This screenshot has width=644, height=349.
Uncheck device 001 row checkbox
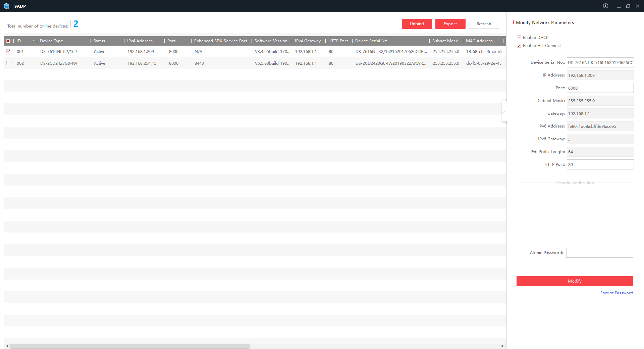(8, 52)
